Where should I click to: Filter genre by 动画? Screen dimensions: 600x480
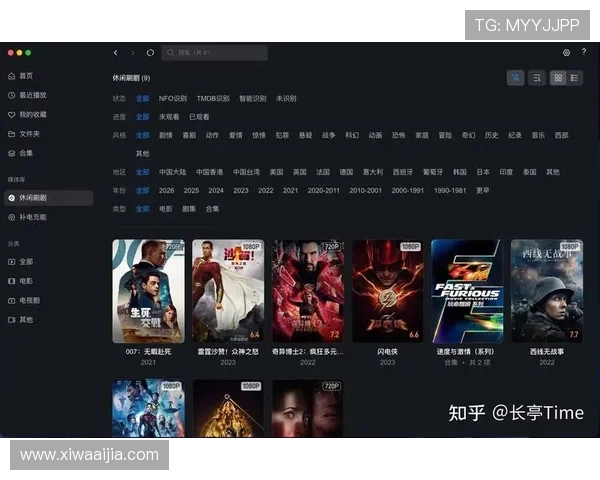point(375,135)
